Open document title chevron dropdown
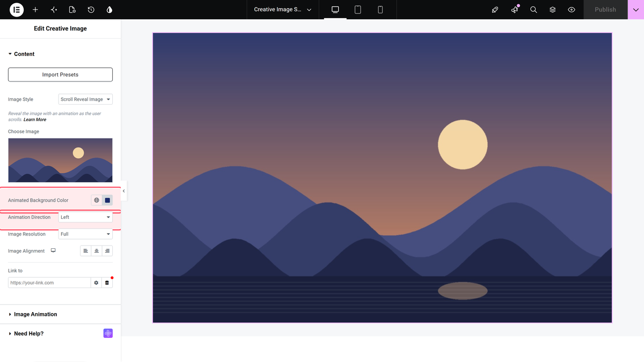Image resolution: width=644 pixels, height=362 pixels. [309, 10]
